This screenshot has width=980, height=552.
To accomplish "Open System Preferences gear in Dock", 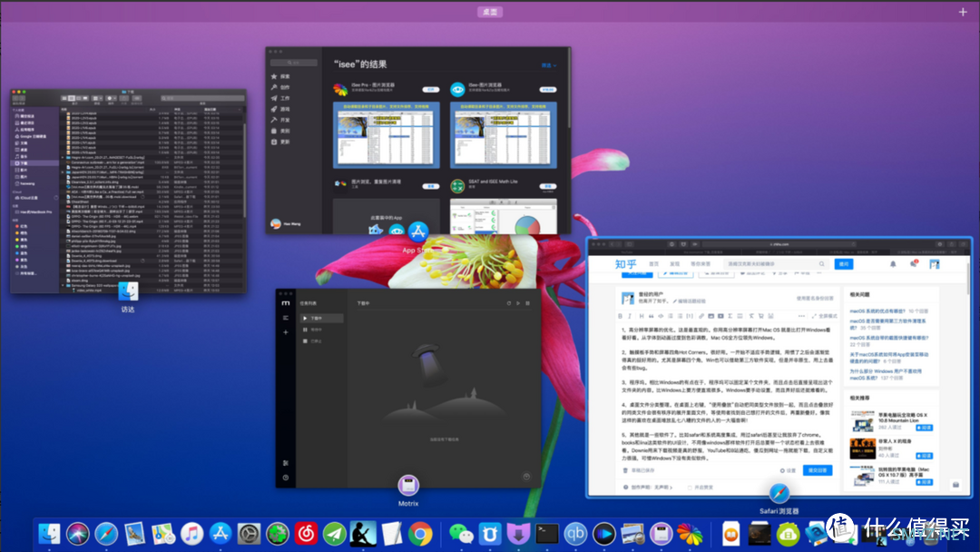I will 249,534.
